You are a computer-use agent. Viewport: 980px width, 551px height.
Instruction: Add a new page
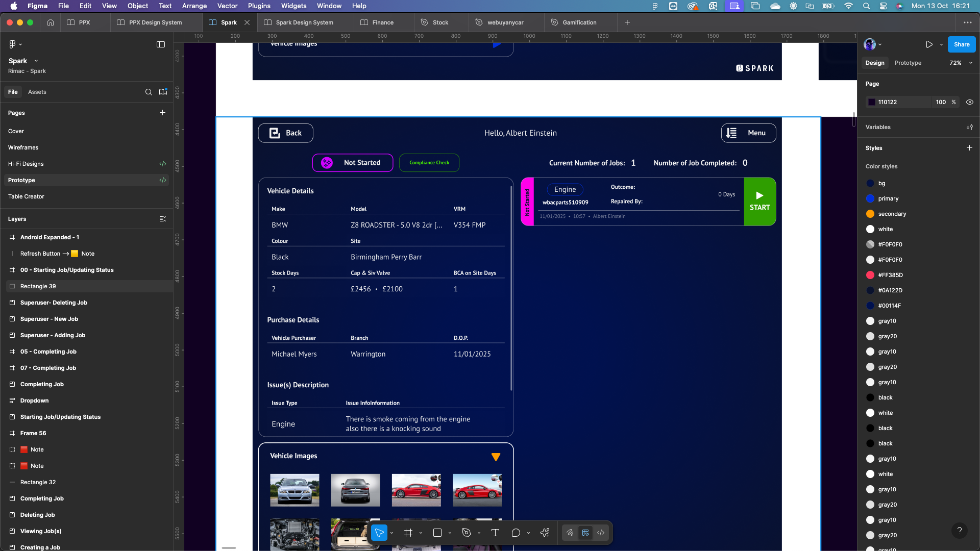pos(162,113)
